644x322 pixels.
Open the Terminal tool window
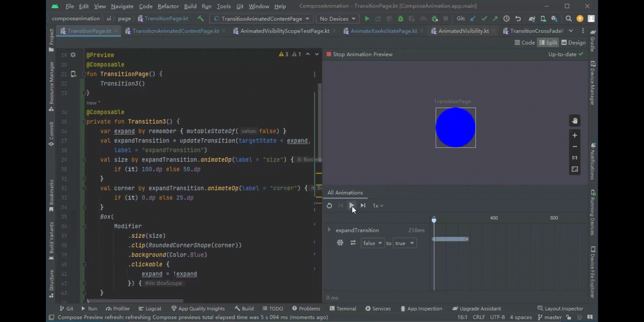343,309
